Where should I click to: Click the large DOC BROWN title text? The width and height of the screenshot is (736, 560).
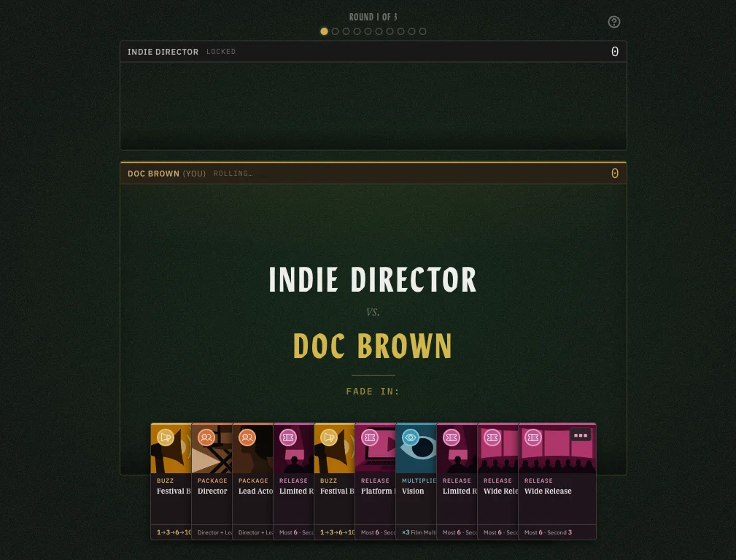(373, 346)
